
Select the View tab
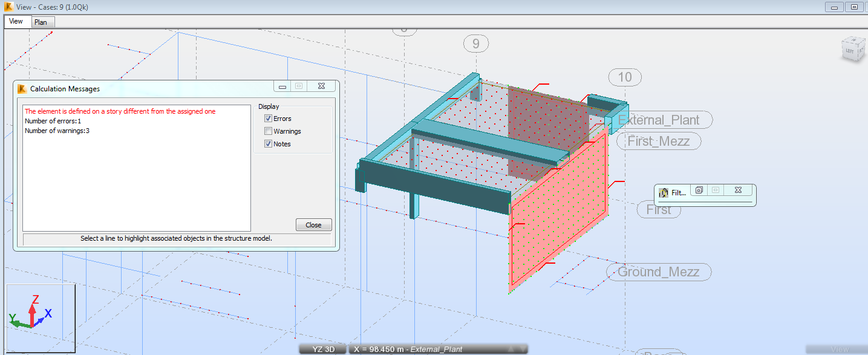tap(16, 21)
